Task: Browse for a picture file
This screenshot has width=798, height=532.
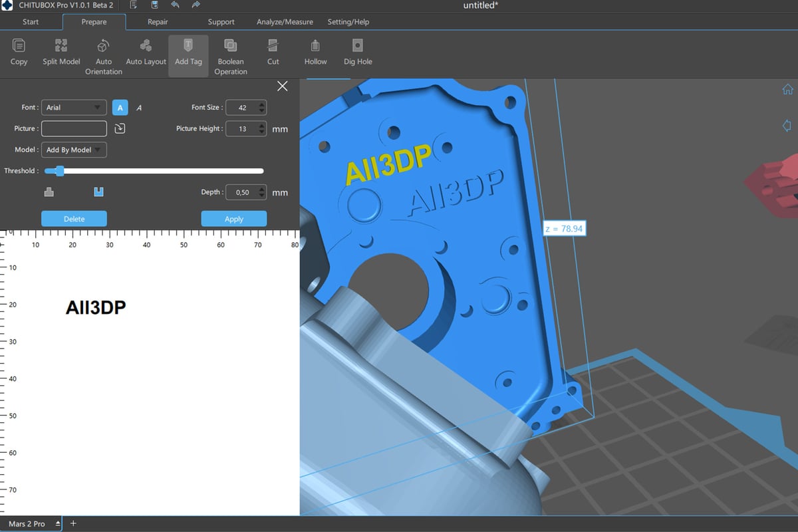Action: tap(120, 128)
